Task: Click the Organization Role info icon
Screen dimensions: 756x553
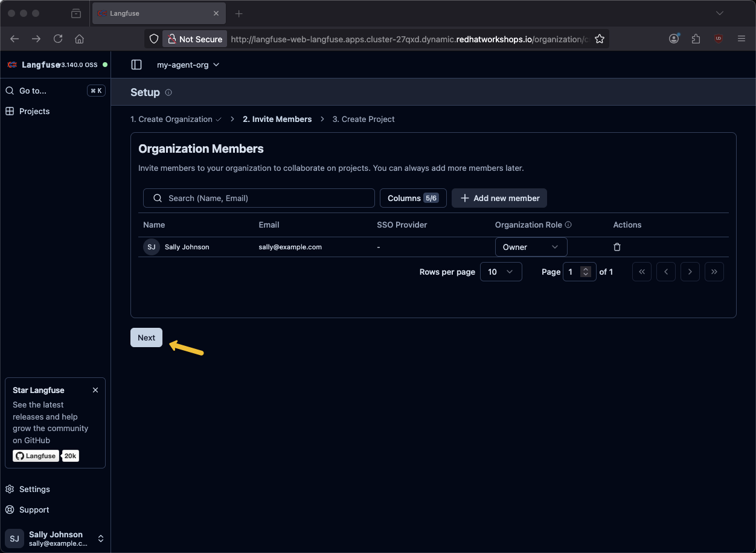Action: [568, 225]
